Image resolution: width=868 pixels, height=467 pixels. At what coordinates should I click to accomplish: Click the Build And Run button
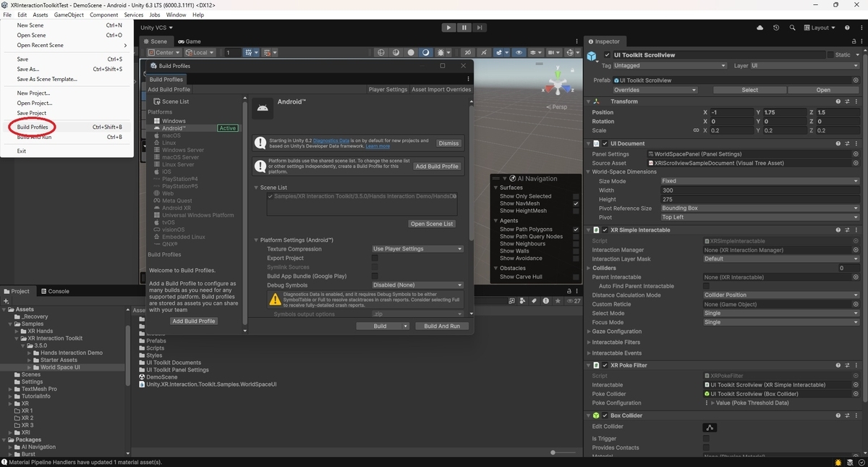tap(442, 326)
